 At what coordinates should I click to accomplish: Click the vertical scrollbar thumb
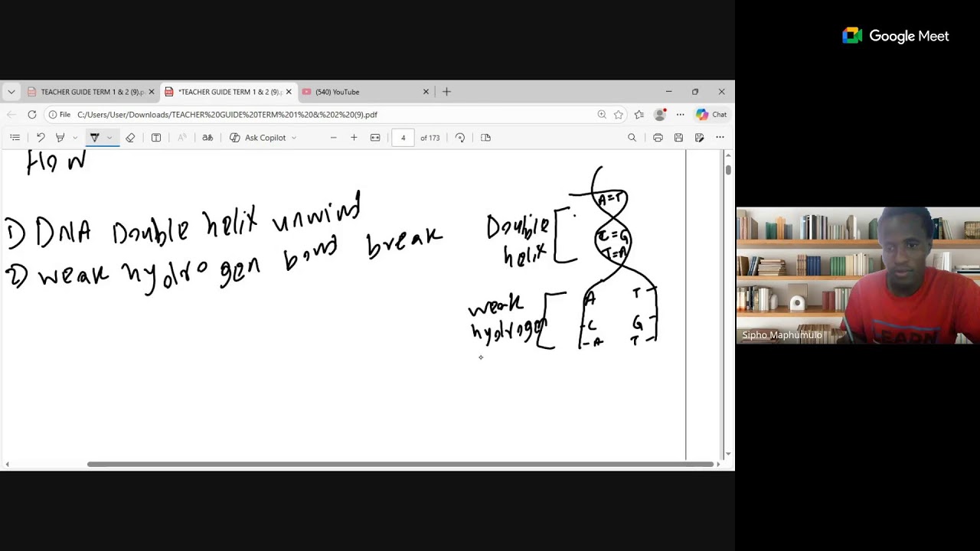727,169
